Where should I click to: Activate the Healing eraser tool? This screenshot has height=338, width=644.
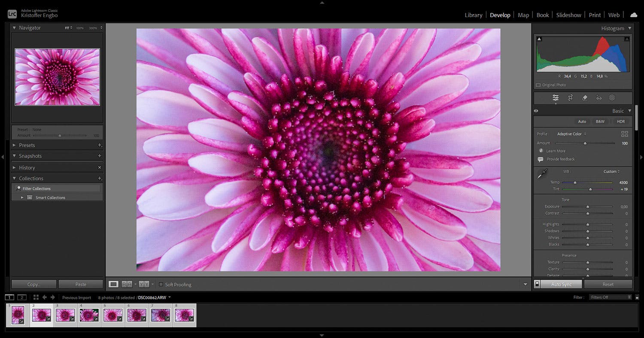click(x=584, y=98)
